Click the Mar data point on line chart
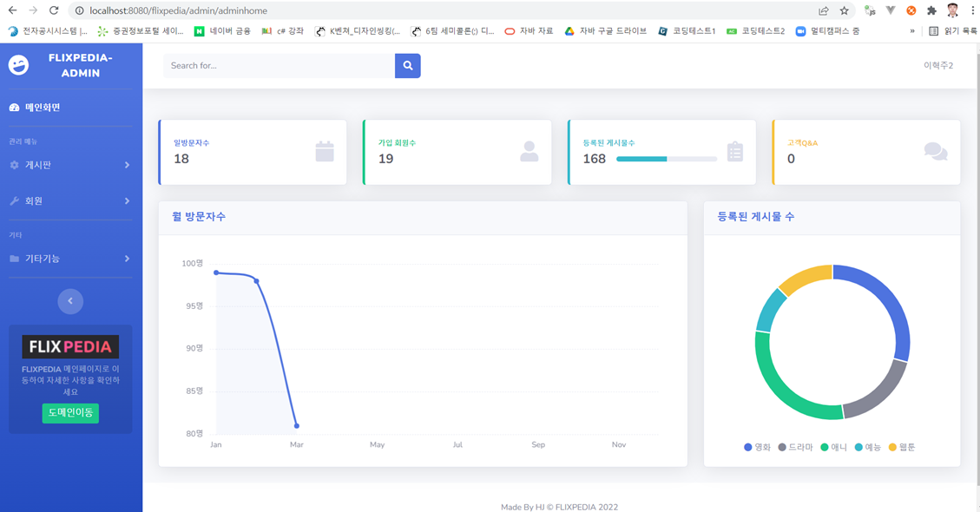The width and height of the screenshot is (980, 512). tap(297, 426)
